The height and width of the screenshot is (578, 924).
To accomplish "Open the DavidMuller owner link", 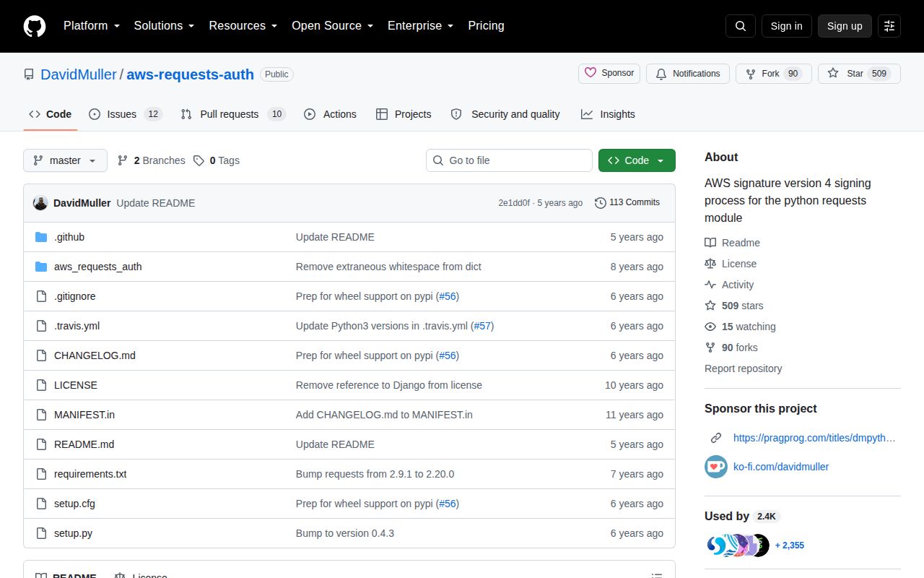I will coord(79,74).
